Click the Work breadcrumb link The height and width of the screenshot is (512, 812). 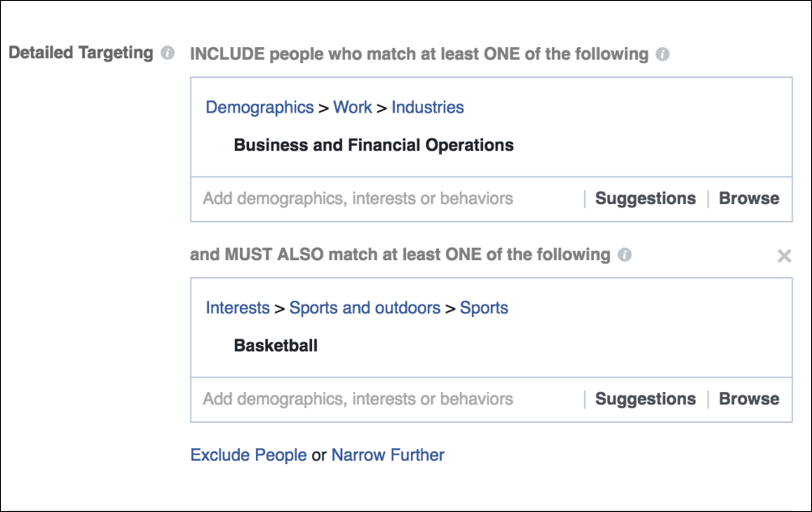353,107
